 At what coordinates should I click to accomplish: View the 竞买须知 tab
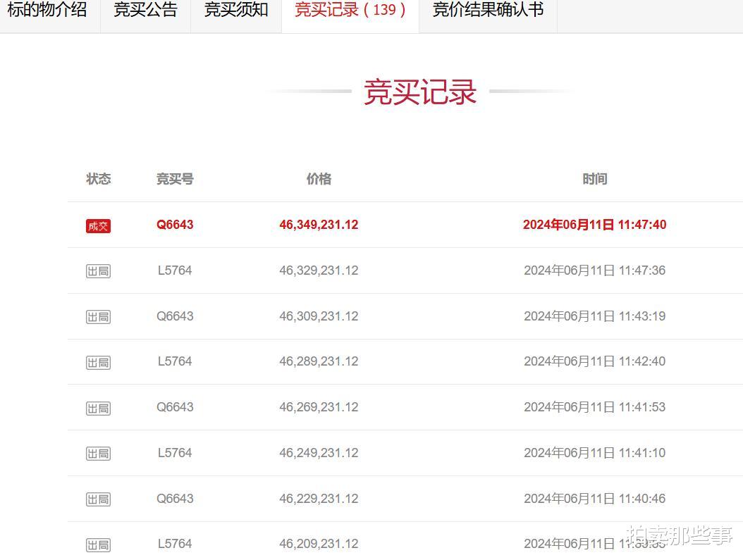tap(235, 11)
